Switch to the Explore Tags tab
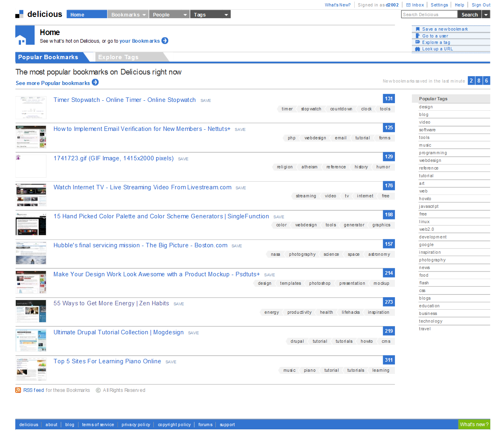Viewport: 504px width, 437px height. pyautogui.click(x=118, y=57)
